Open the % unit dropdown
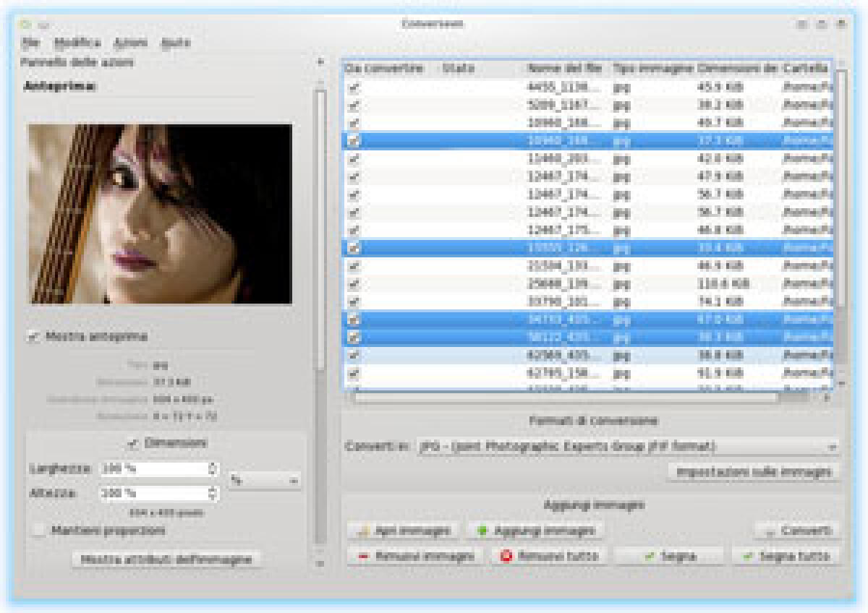Image resolution: width=868 pixels, height=613 pixels. pyautogui.click(x=265, y=480)
